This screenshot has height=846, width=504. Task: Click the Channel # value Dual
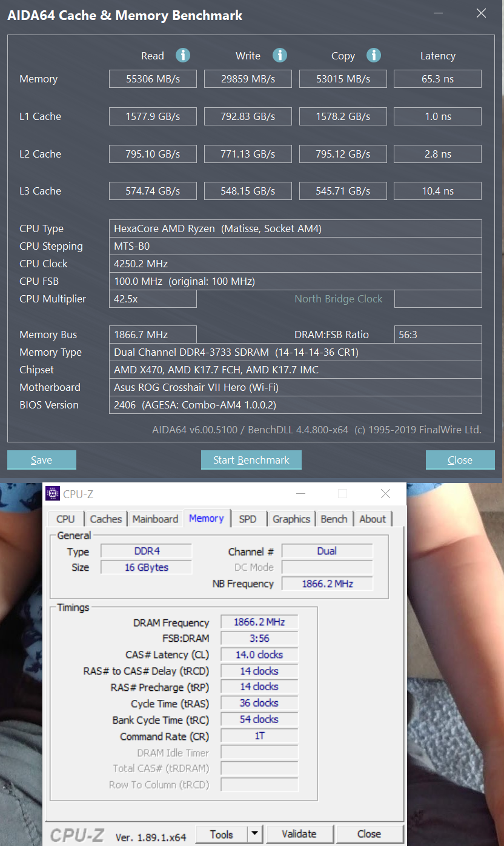[x=327, y=551]
